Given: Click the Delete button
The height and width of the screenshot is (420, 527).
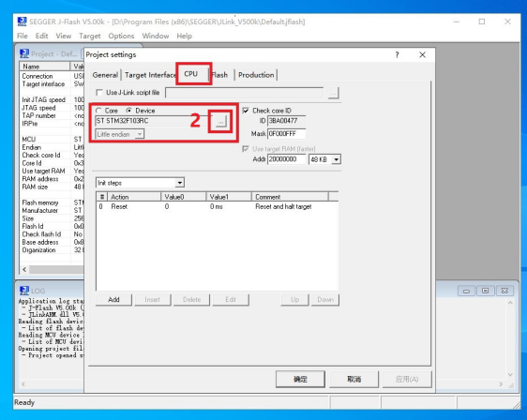Looking at the screenshot, I should coord(191,299).
